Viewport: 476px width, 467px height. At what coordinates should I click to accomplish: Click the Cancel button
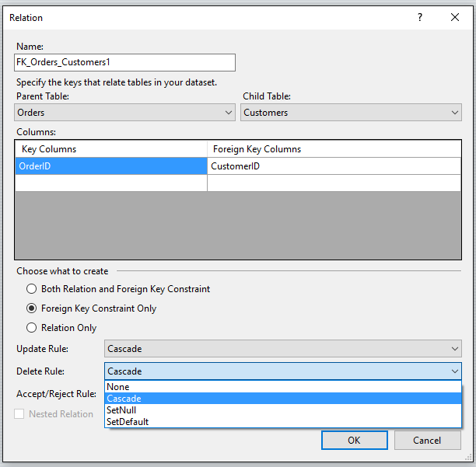pyautogui.click(x=427, y=440)
